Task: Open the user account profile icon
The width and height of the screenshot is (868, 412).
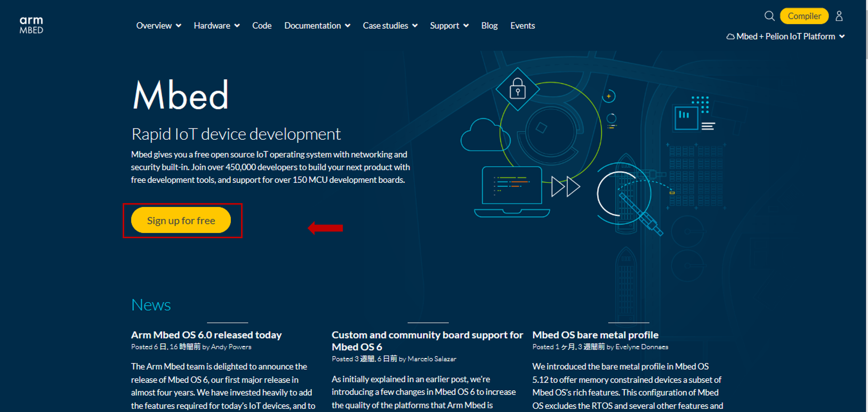Action: pos(839,16)
